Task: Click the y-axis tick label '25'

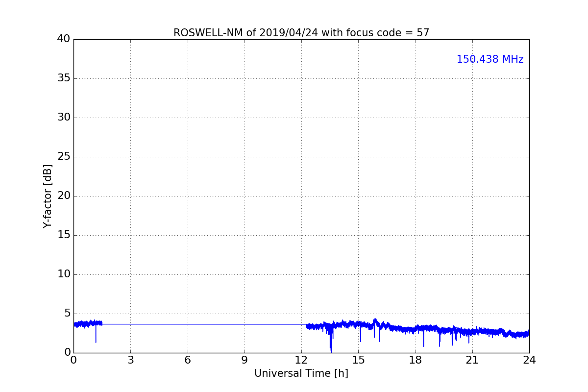Action: point(64,157)
